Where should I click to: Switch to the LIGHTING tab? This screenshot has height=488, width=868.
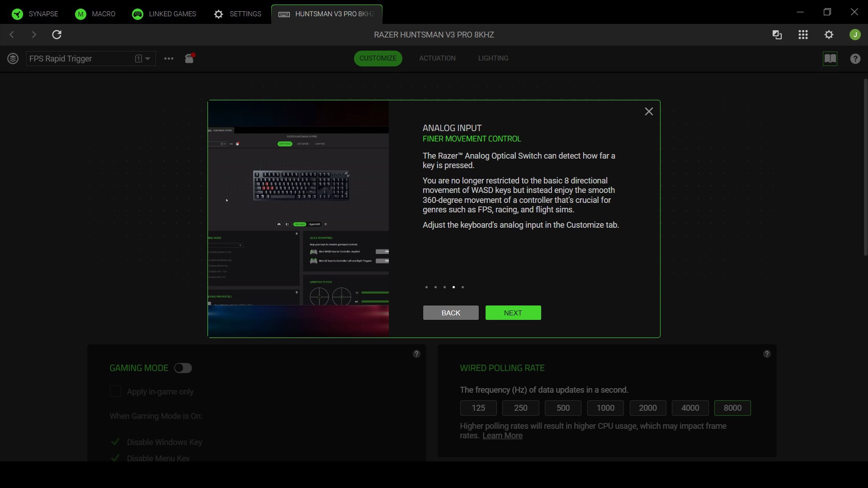493,58
